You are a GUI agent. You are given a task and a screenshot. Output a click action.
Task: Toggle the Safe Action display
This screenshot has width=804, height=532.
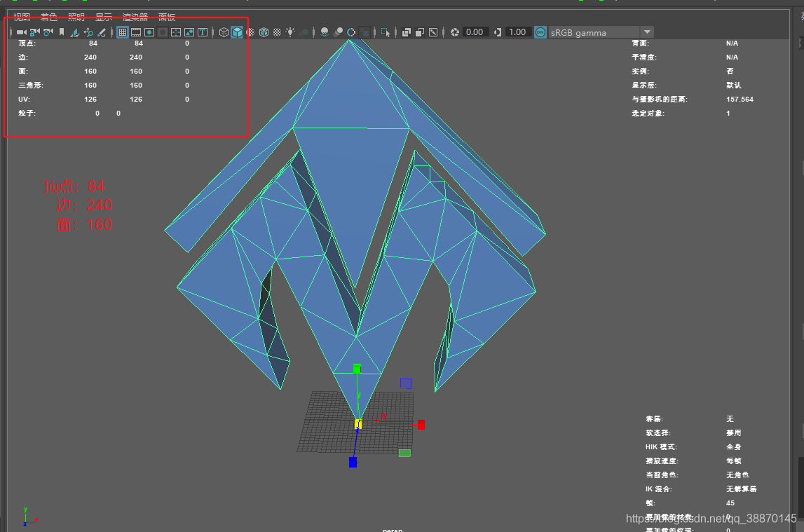(x=189, y=32)
